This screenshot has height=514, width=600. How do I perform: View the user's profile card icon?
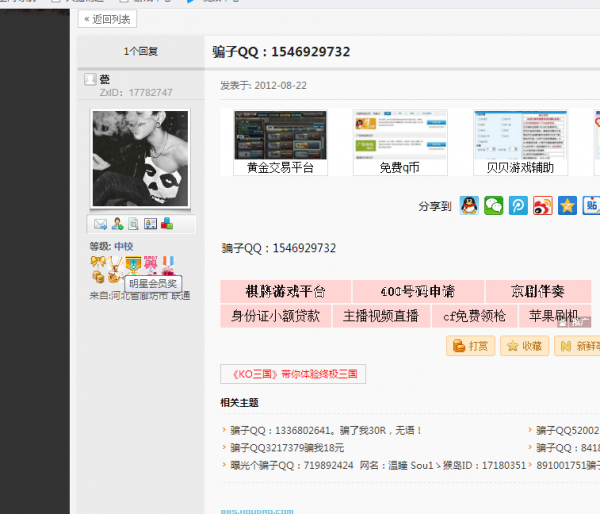click(150, 224)
